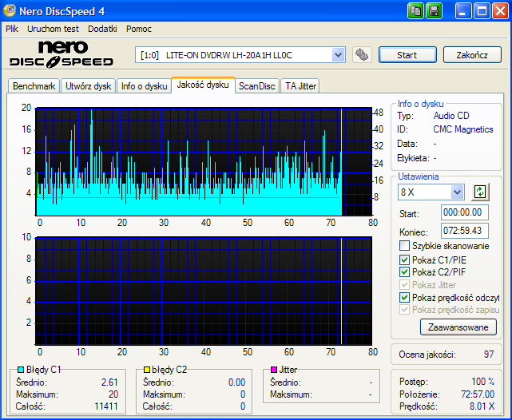Click the white position marker in C2 graph
Screen dimensions: 512x420
click(x=341, y=291)
